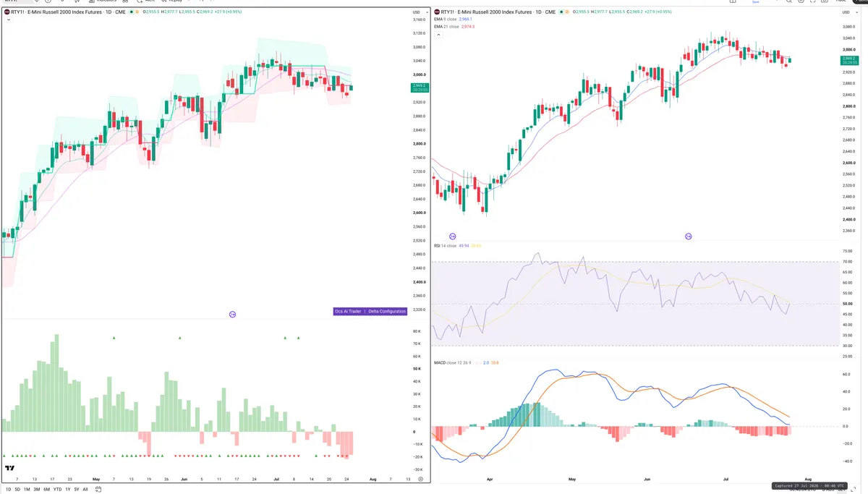Screen dimensions: 868x494
Task: Click the Ocs Ai Trader Delta Configuration label
Action: pos(370,311)
